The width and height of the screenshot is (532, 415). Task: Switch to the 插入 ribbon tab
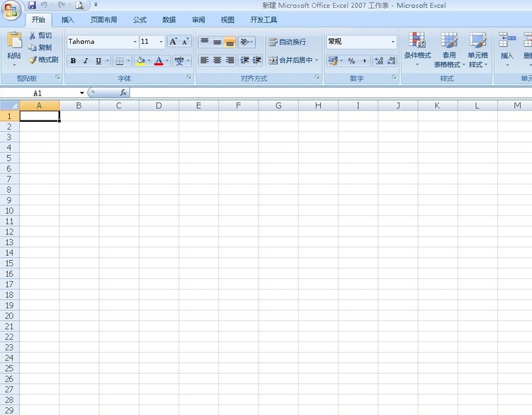(67, 20)
